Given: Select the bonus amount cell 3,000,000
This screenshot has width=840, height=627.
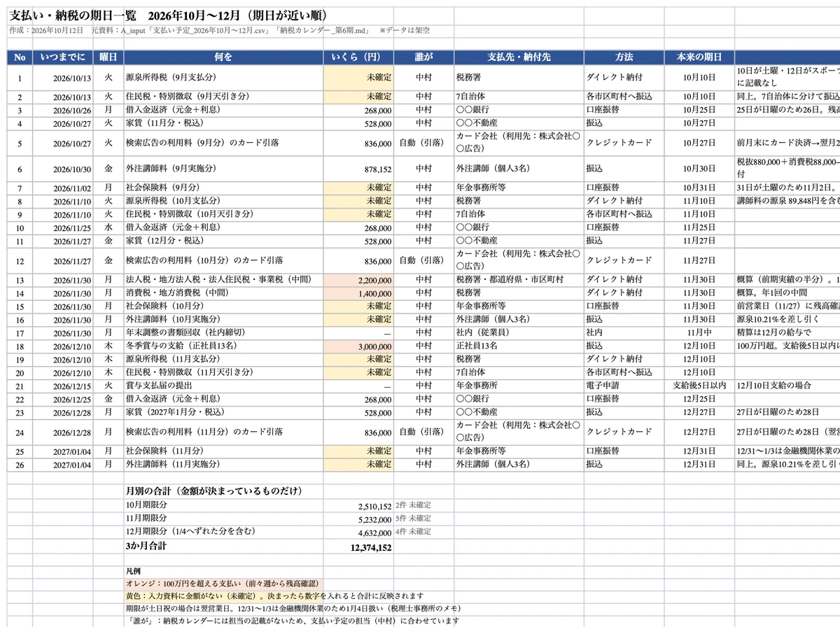Looking at the screenshot, I should point(359,346).
